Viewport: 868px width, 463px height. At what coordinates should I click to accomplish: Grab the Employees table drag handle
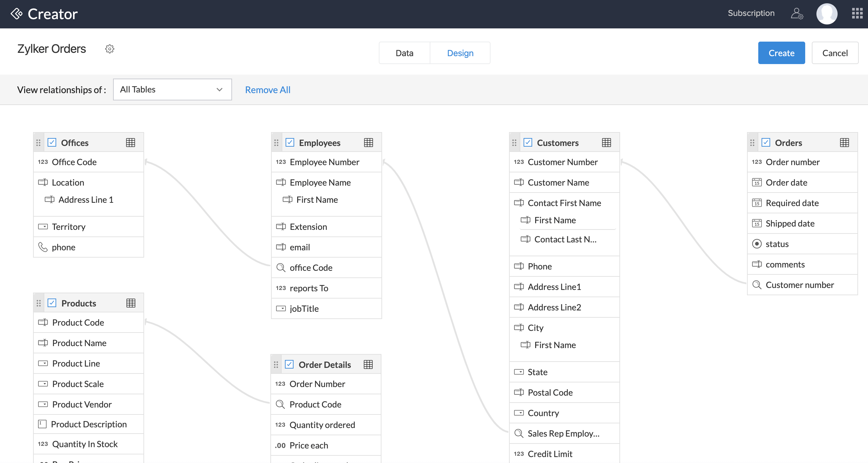276,143
